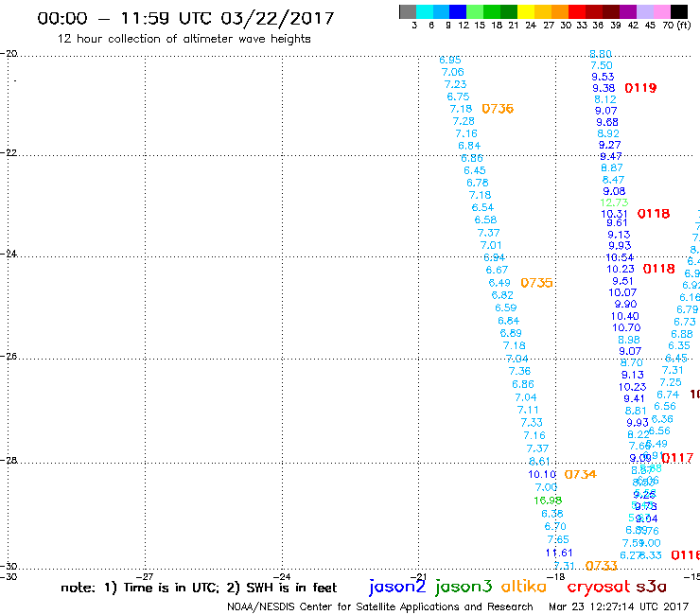Viewport: 700px width, 615px height.
Task: Click the 's3a' legend label
Action: pos(651,587)
